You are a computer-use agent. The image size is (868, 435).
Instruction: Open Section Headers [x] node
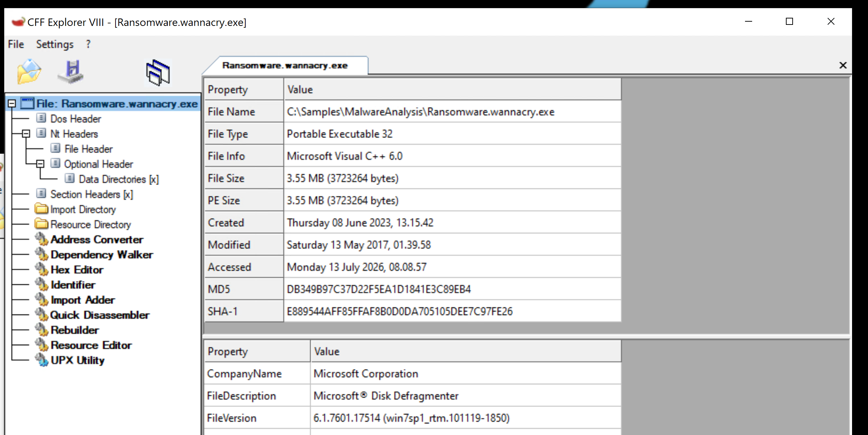[x=92, y=194]
